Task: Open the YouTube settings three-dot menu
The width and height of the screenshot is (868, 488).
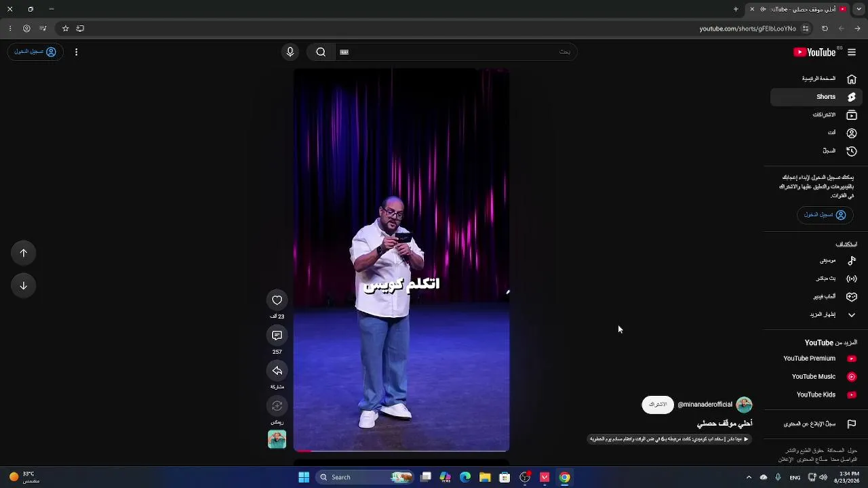Action: [x=76, y=52]
